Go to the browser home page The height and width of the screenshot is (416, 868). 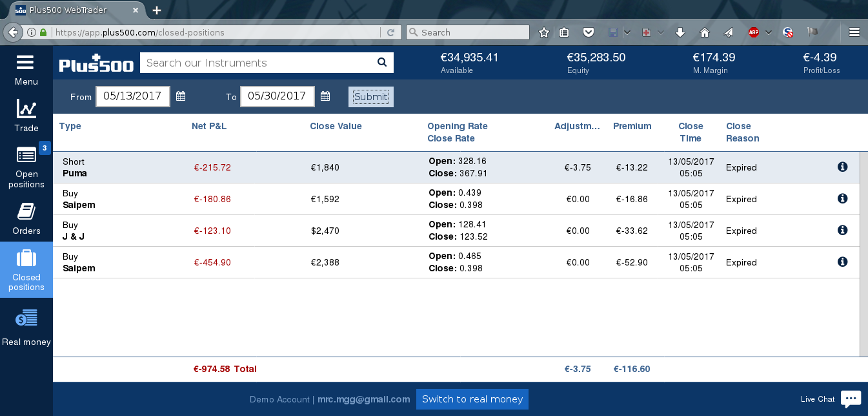point(704,32)
